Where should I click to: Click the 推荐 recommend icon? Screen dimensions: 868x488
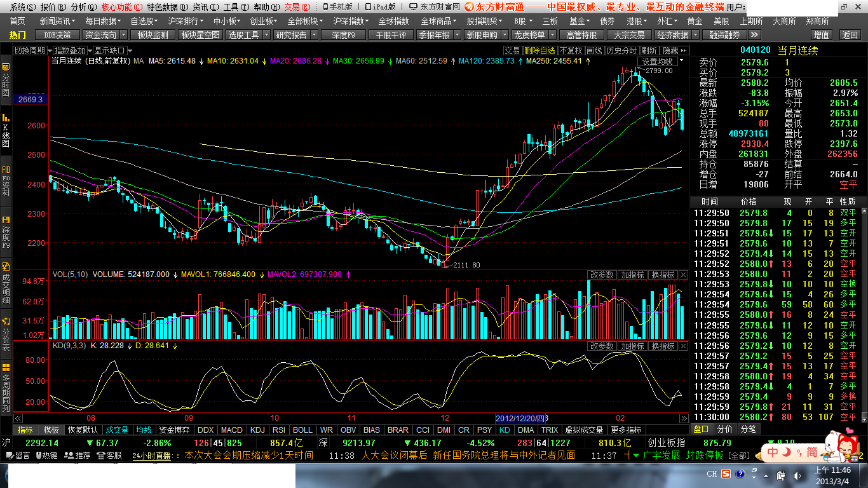[78, 455]
